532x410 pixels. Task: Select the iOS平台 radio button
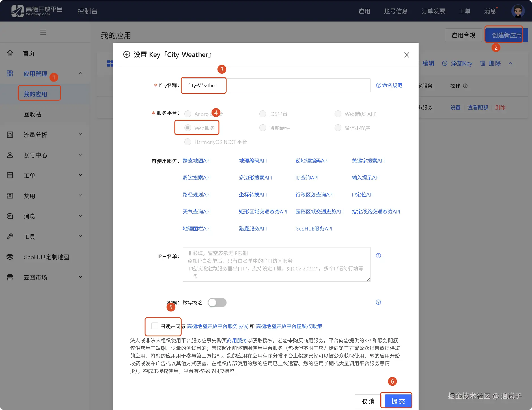click(263, 114)
